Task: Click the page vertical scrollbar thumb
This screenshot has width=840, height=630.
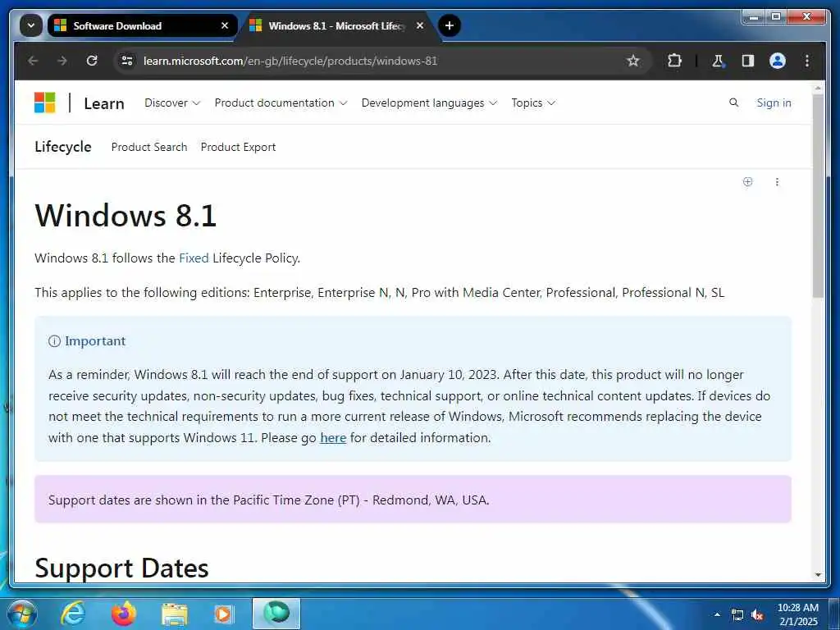Action: point(818,196)
